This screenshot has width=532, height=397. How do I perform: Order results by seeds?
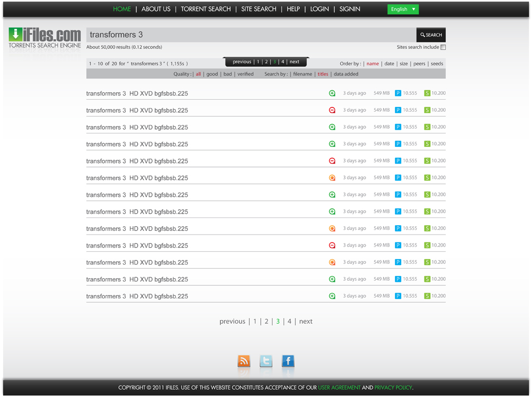click(x=437, y=64)
